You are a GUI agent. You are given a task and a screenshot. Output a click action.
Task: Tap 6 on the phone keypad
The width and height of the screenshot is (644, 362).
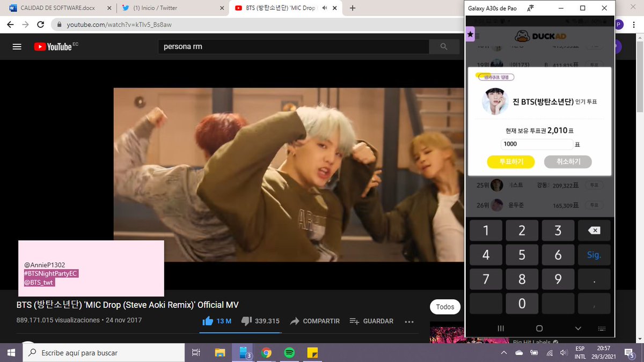tap(558, 255)
